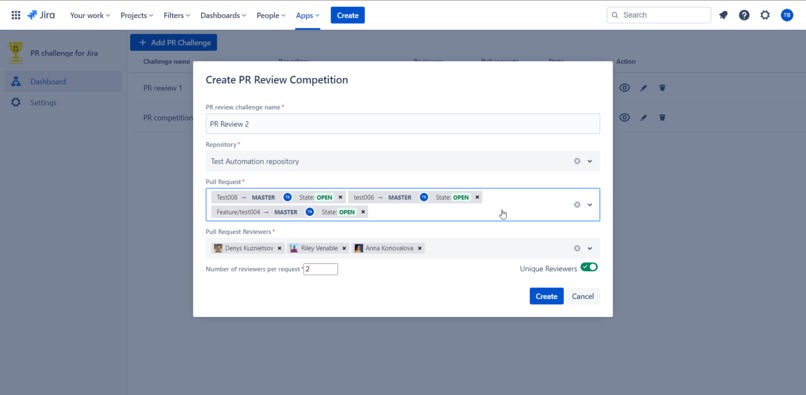806x395 pixels.
Task: Clear all pull request reviewers
Action: (x=577, y=248)
